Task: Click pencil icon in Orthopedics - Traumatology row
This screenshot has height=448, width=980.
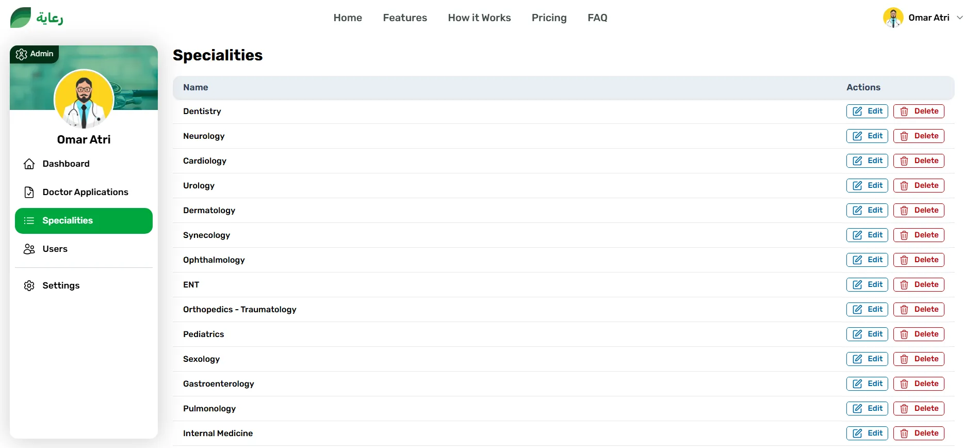Action: (x=857, y=310)
